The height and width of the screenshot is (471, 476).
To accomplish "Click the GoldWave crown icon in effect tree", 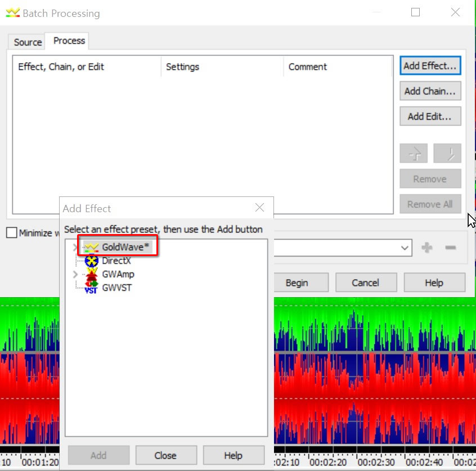I will click(91, 248).
